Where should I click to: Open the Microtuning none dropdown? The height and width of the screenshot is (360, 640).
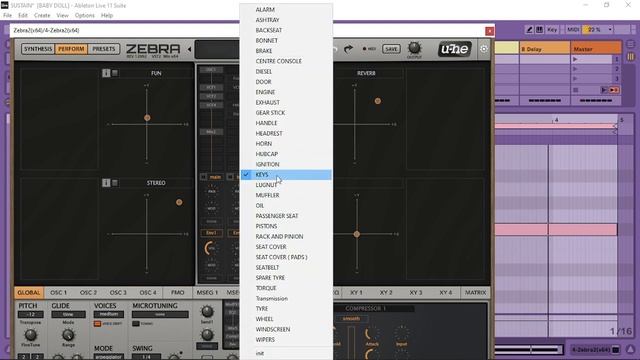(x=160, y=314)
